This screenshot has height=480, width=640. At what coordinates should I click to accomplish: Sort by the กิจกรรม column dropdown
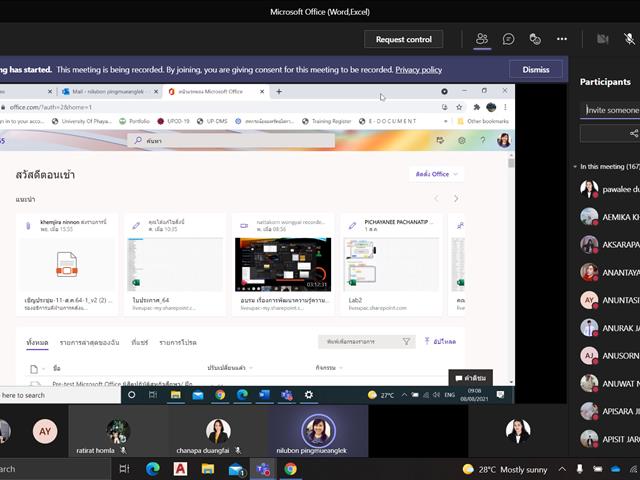(329, 368)
